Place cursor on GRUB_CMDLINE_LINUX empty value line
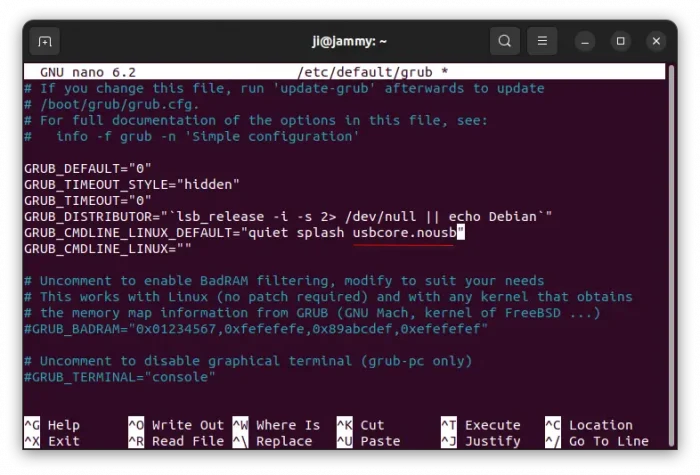 [x=107, y=249]
